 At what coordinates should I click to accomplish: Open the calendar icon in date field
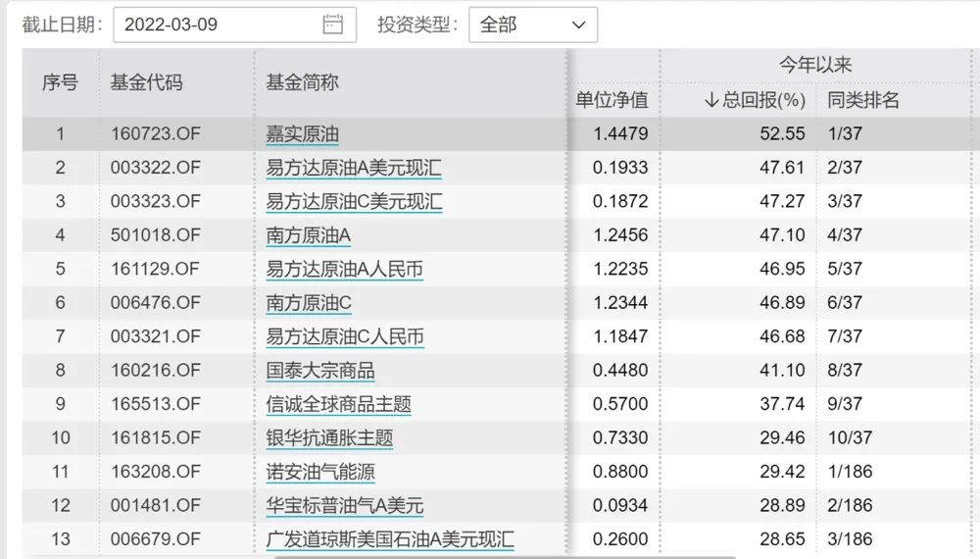pos(332,25)
